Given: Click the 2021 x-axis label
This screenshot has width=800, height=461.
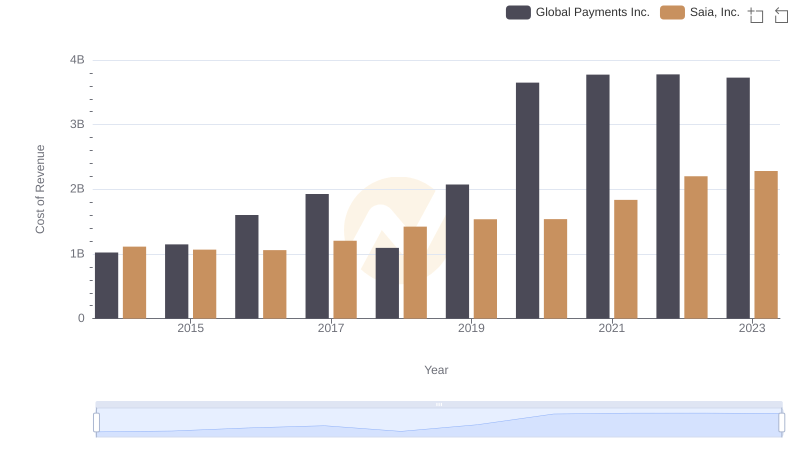Looking at the screenshot, I should click(612, 328).
